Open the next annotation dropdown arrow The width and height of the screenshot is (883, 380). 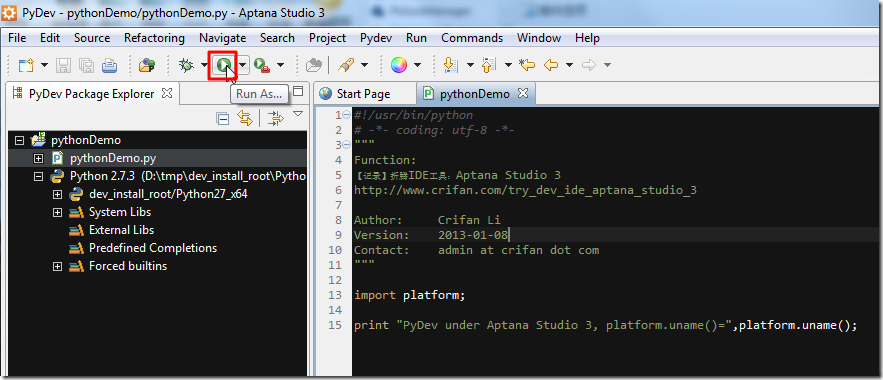point(470,65)
